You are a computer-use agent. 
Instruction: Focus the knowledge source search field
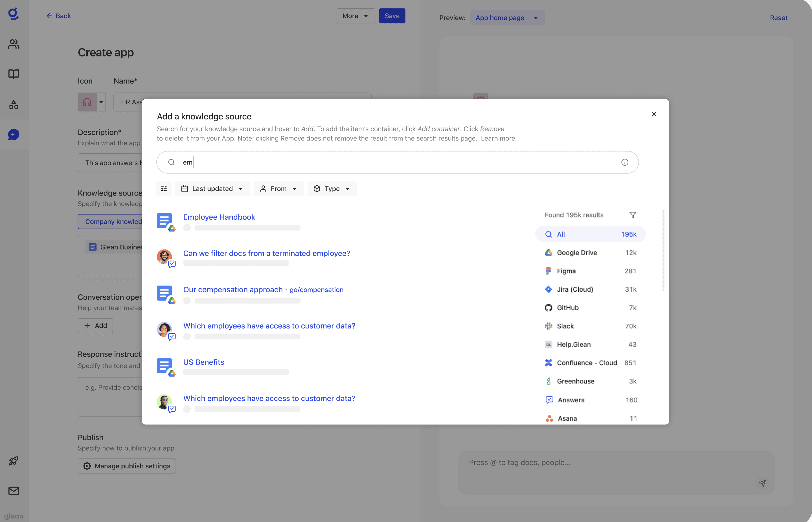398,162
